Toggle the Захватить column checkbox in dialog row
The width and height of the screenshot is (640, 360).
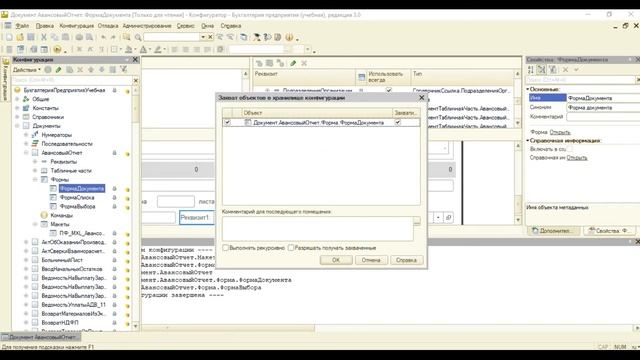coord(398,122)
